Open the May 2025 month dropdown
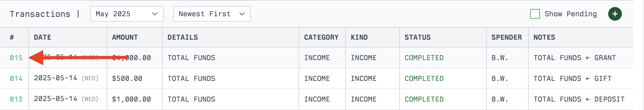The height and width of the screenshot is (110, 644). 127,14
